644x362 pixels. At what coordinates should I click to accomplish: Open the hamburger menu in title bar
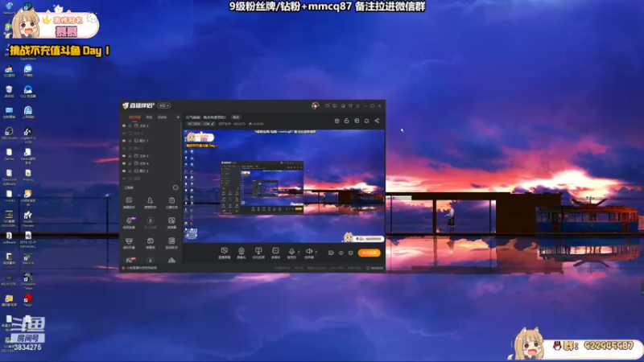coord(357,106)
